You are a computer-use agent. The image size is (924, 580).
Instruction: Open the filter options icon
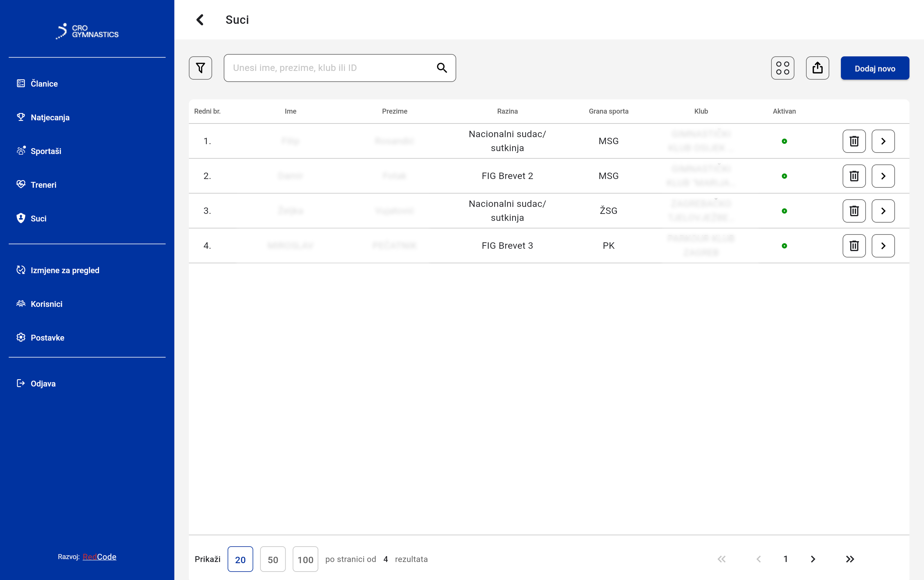(200, 68)
